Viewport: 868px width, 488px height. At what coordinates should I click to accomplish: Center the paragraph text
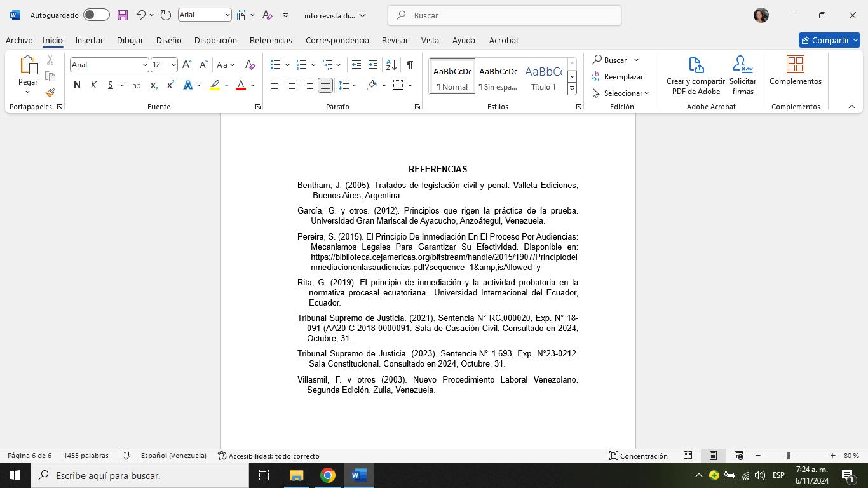coord(292,85)
